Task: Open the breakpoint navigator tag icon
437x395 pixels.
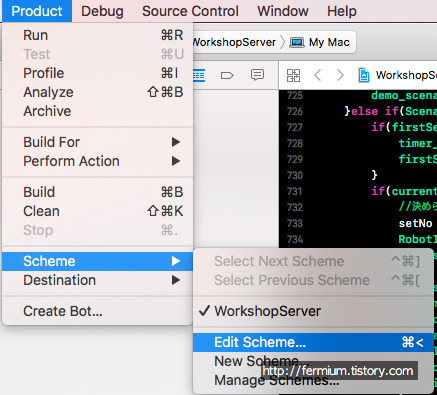Action: (227, 75)
